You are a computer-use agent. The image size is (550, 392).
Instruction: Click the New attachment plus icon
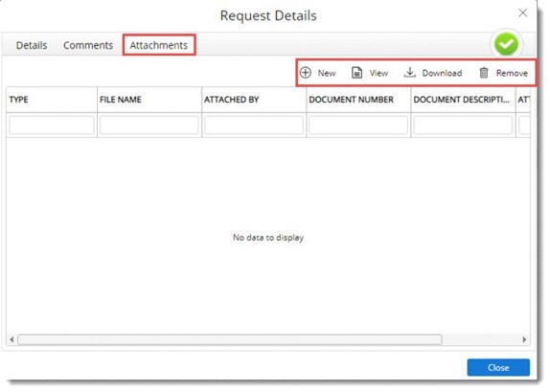click(x=306, y=73)
